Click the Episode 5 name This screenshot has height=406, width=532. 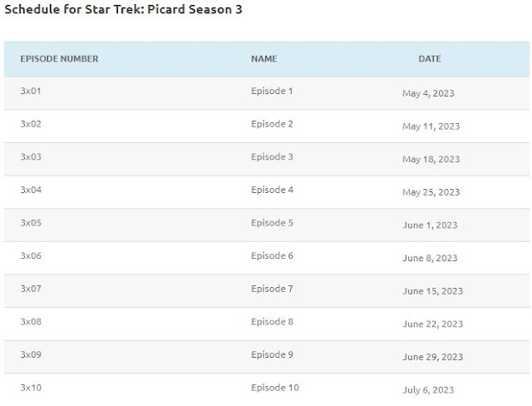[272, 223]
